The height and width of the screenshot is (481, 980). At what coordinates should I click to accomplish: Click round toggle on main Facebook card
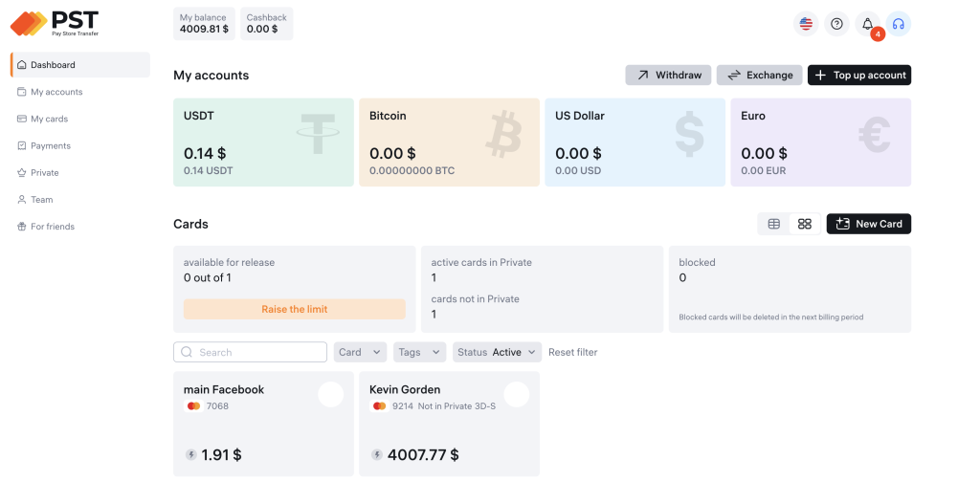pyautogui.click(x=330, y=394)
